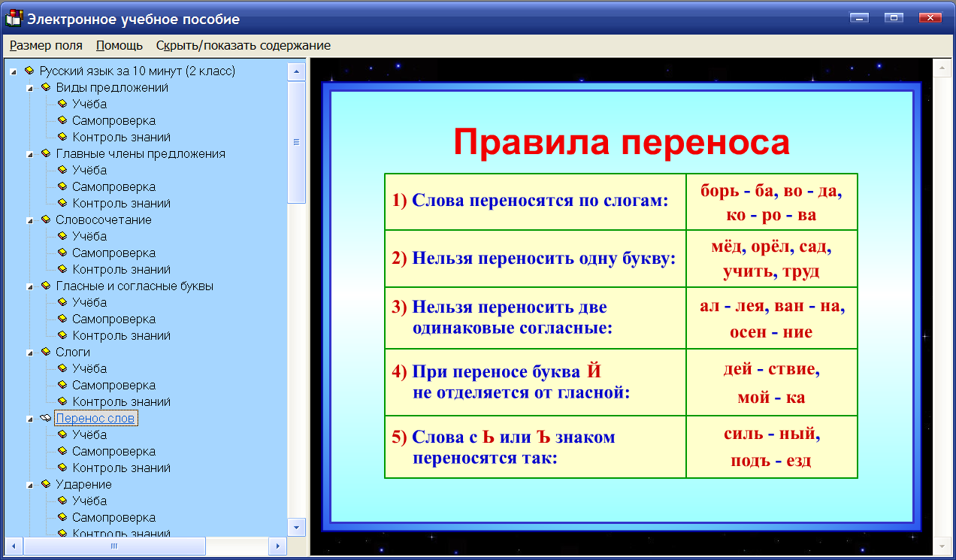The image size is (956, 560).
Task: Click the book icon beside «Самопроверка» under «Перенос слов»
Action: click(64, 451)
